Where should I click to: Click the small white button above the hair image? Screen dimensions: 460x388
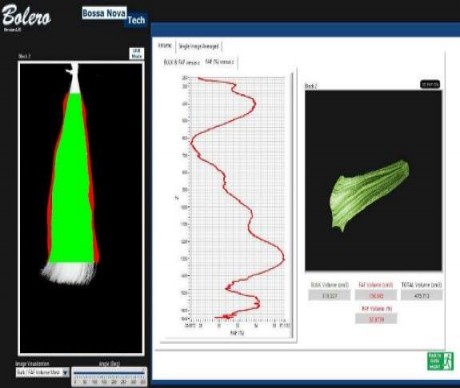click(x=137, y=53)
